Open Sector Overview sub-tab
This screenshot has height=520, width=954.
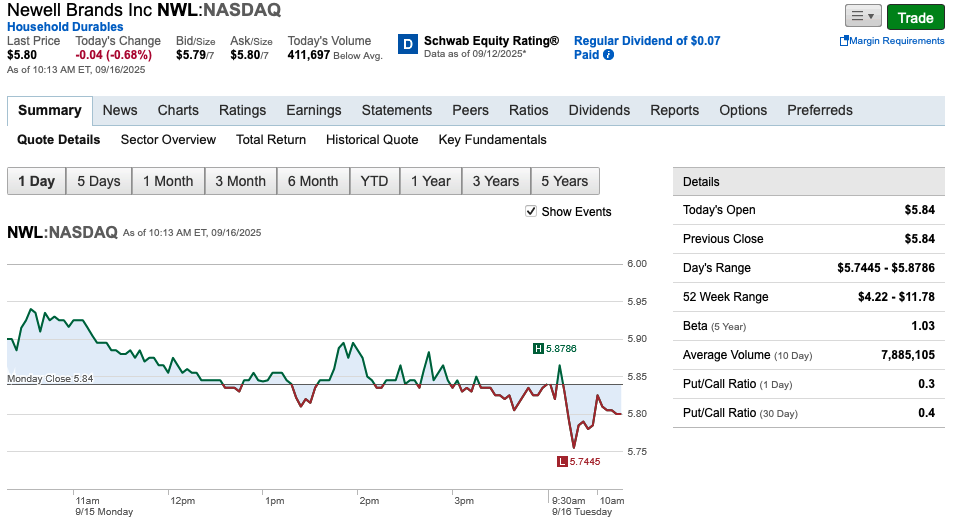coord(168,140)
